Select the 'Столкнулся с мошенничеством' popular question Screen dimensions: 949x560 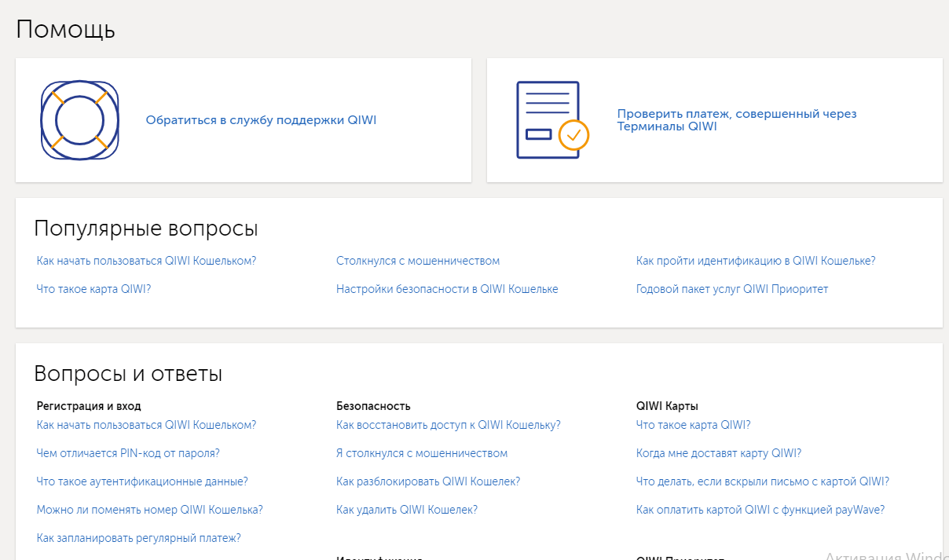(x=418, y=261)
